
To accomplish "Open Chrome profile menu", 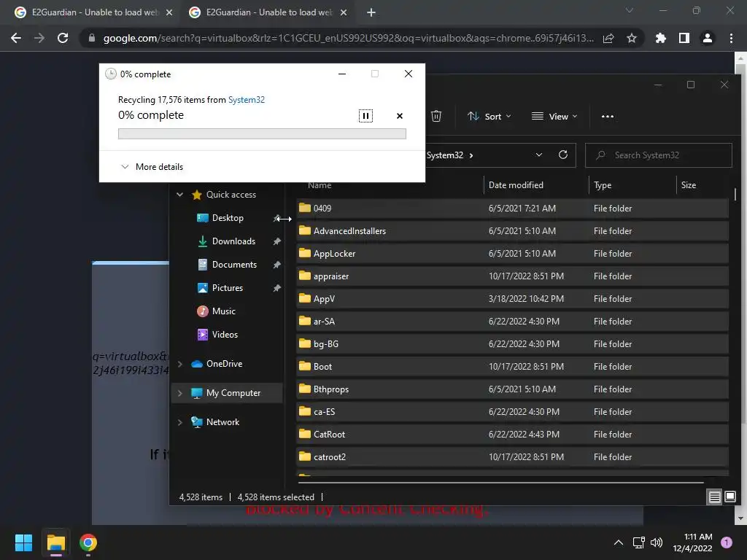I will (708, 38).
